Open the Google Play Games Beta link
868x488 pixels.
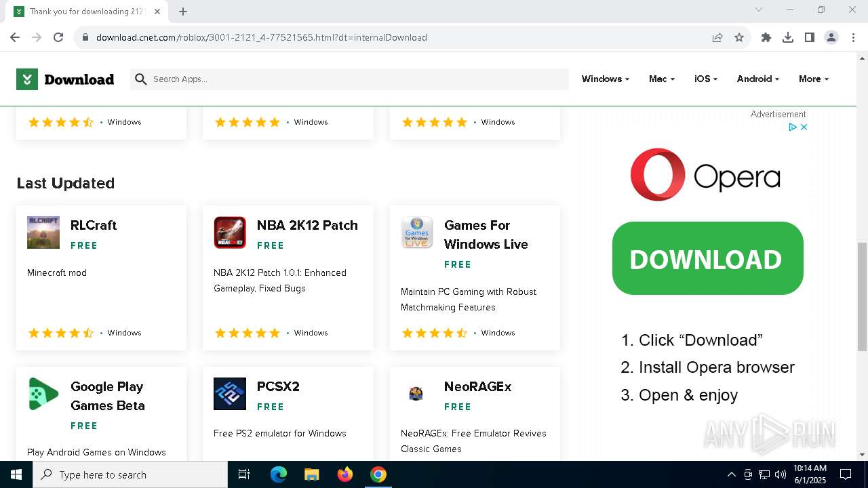click(108, 396)
